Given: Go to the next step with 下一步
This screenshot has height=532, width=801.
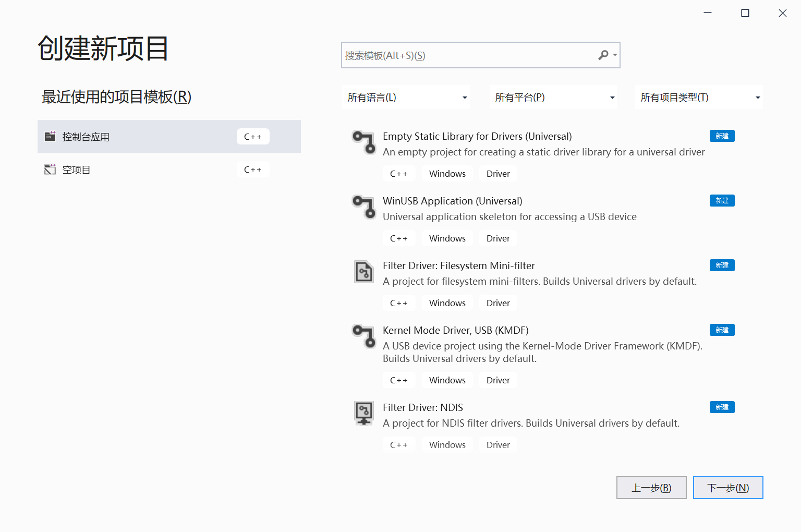Looking at the screenshot, I should (728, 488).
